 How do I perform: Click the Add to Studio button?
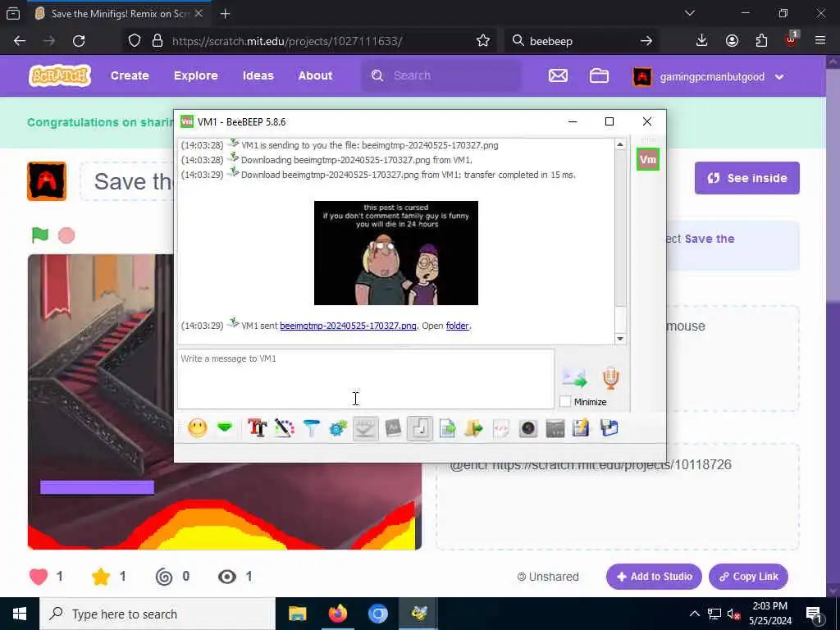pyautogui.click(x=654, y=577)
